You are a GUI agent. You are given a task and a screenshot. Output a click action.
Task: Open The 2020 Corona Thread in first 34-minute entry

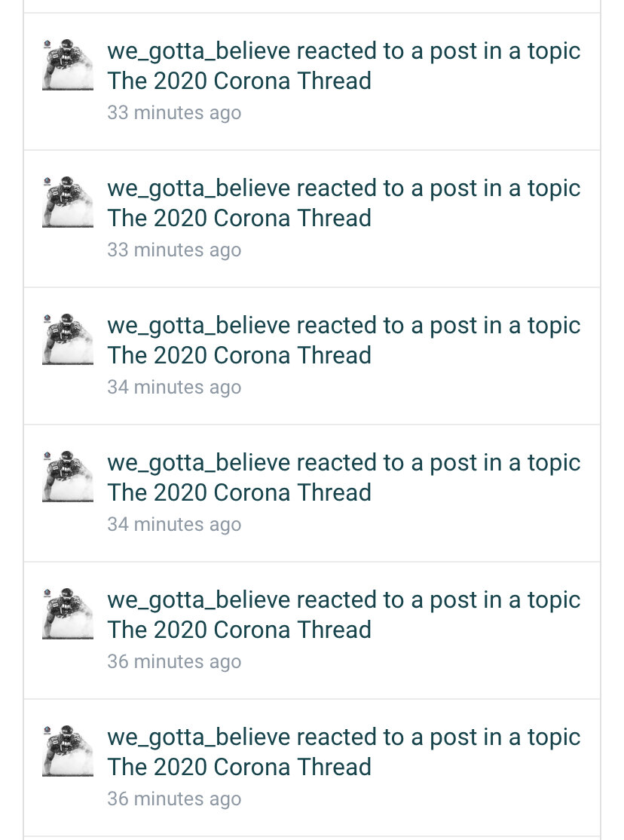(239, 355)
